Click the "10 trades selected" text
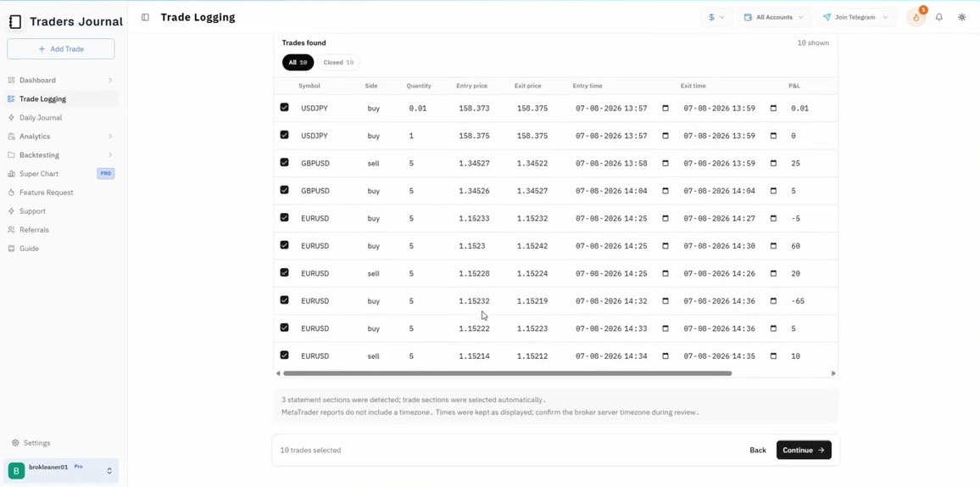The width and height of the screenshot is (980, 487). [x=310, y=451]
